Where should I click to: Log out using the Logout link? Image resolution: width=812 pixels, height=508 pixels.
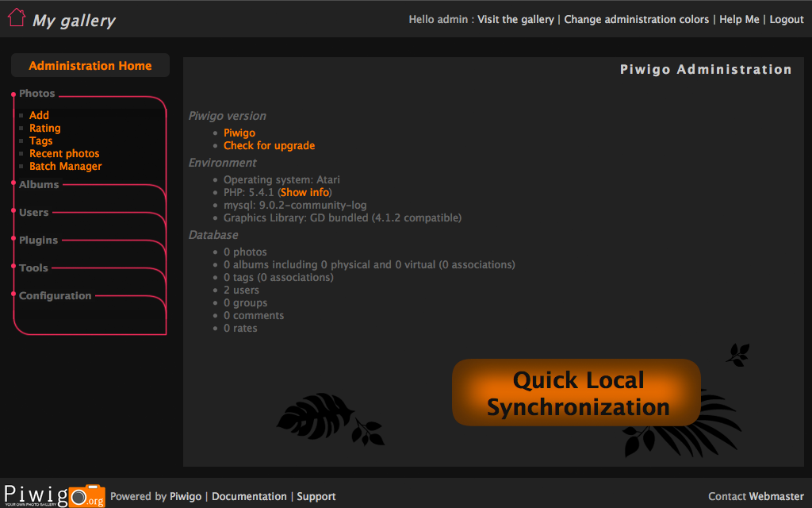pos(786,19)
